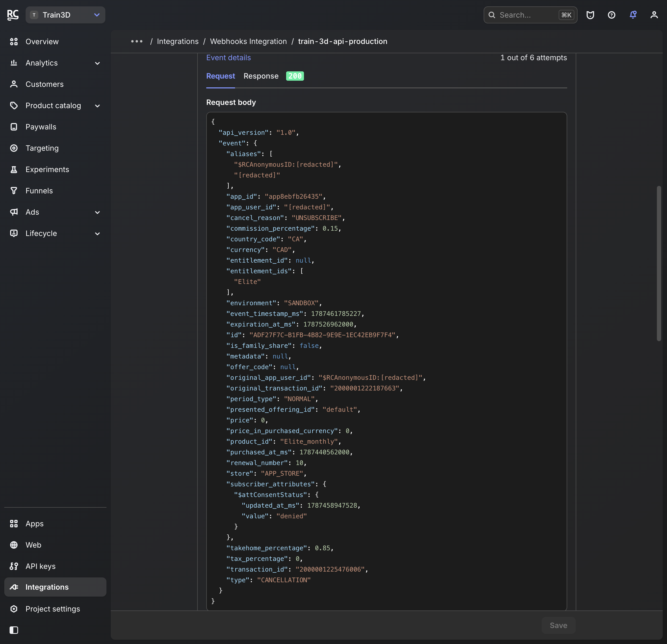
Task: Open the Overview menu item
Action: pyautogui.click(x=55, y=42)
